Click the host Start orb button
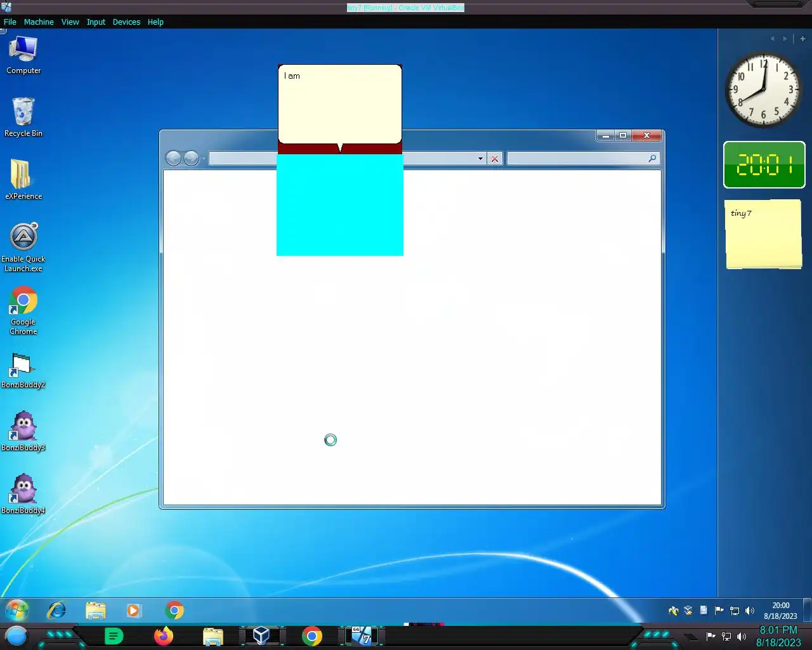The width and height of the screenshot is (812, 650). click(16, 636)
